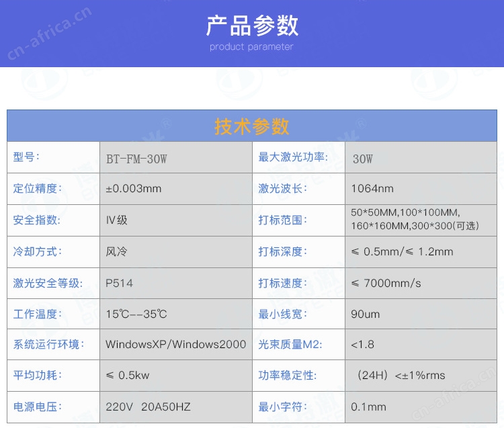Click the 产品参数 main heading
Viewport: 504px width, 428px height.
[252, 26]
